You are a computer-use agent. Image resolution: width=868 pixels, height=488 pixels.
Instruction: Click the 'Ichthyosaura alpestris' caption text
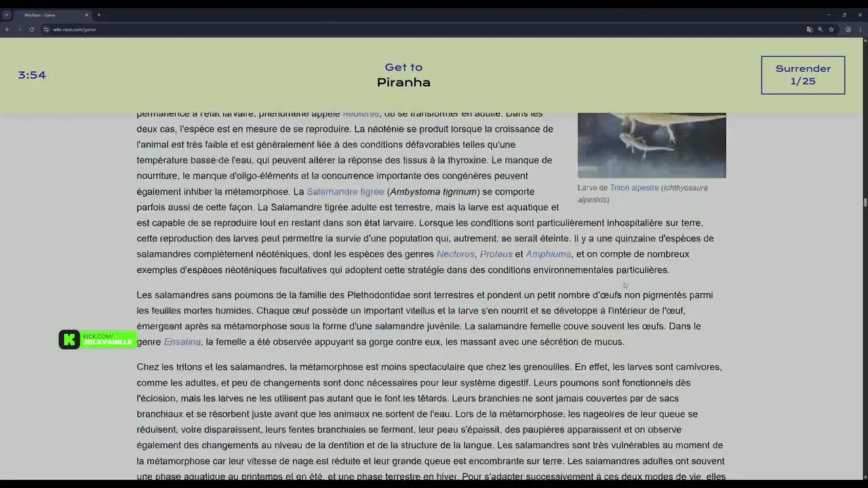click(x=642, y=194)
